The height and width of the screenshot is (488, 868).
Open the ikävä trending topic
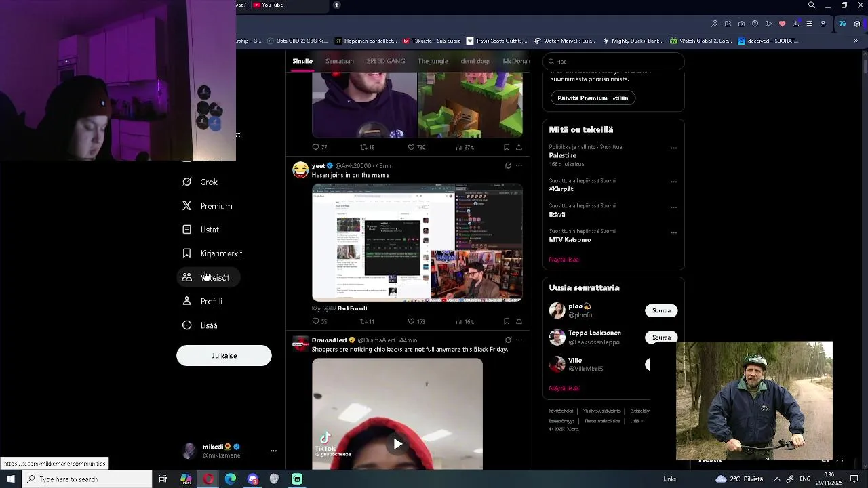coord(557,214)
